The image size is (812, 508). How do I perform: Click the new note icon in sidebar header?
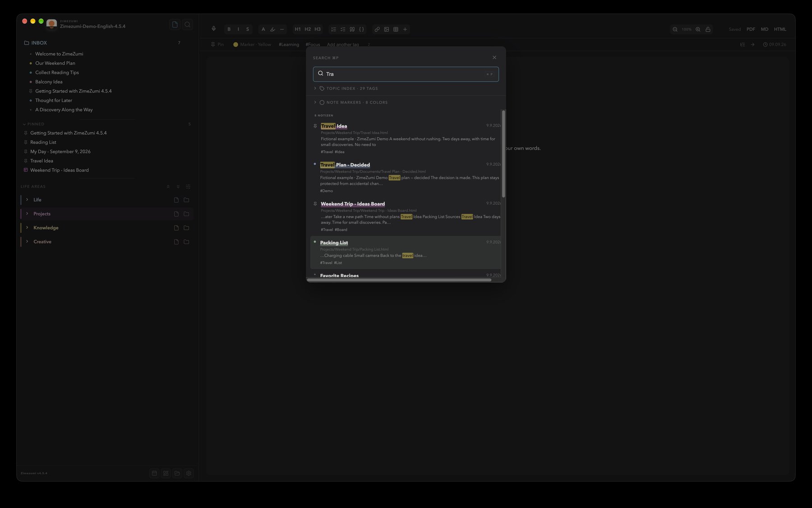click(175, 24)
